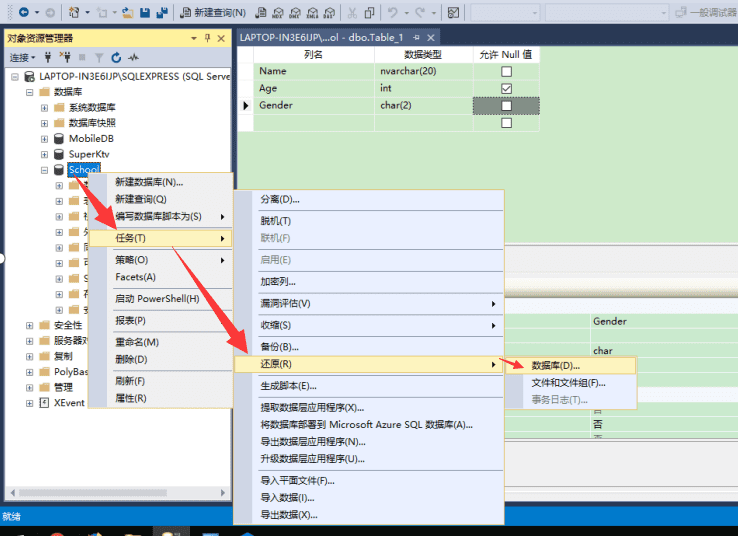Screen dimensions: 738x536
Task: Click the disconnect plug icon
Action: click(65, 57)
